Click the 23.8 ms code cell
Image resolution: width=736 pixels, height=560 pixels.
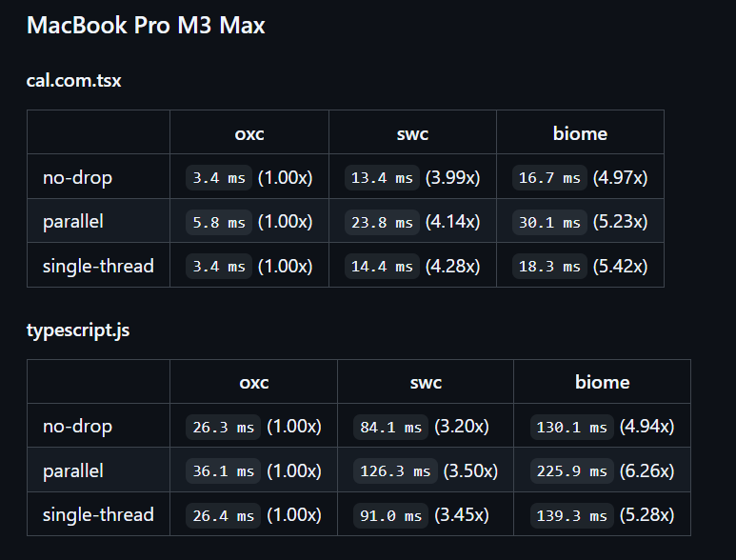(x=382, y=222)
